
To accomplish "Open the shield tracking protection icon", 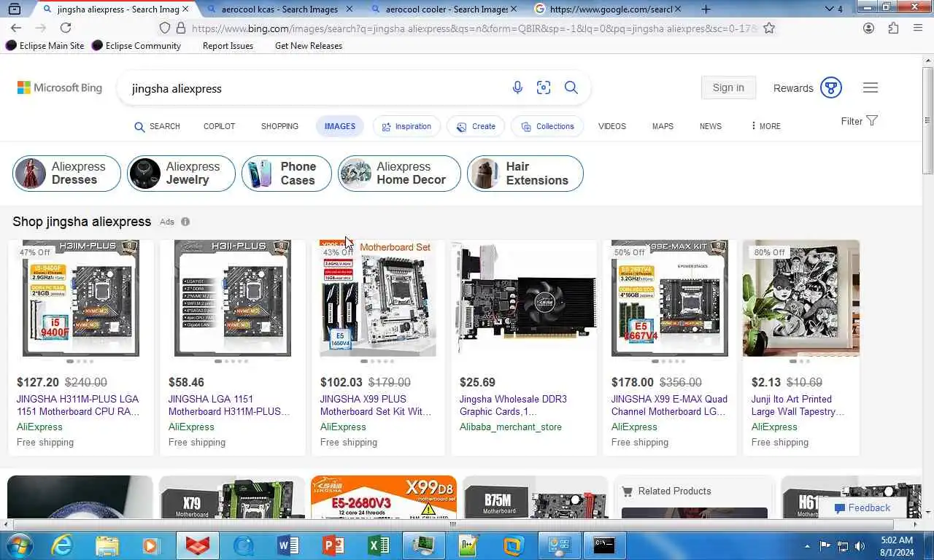I will point(164,28).
